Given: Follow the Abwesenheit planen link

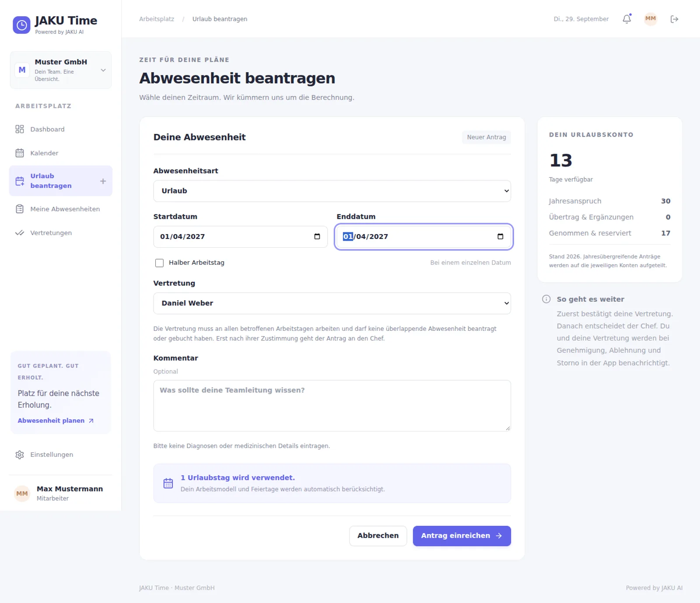Looking at the screenshot, I should click(x=56, y=421).
